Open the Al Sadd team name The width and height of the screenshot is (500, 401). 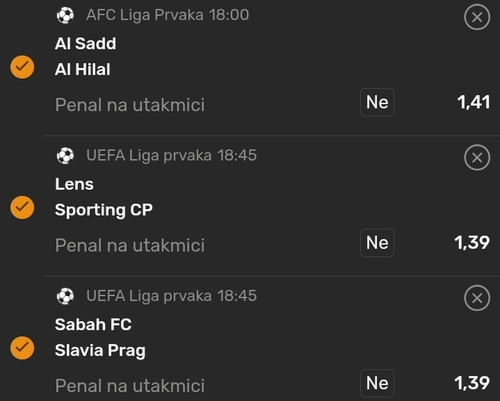(x=86, y=44)
